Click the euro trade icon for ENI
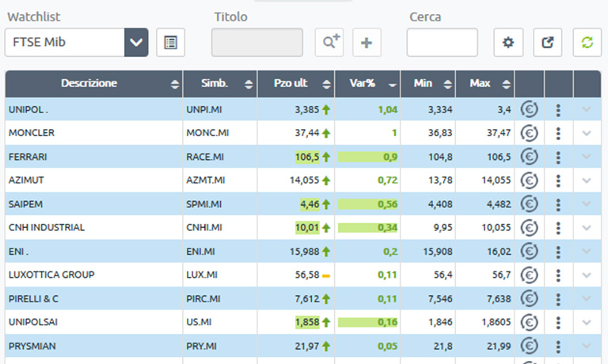 tap(530, 252)
